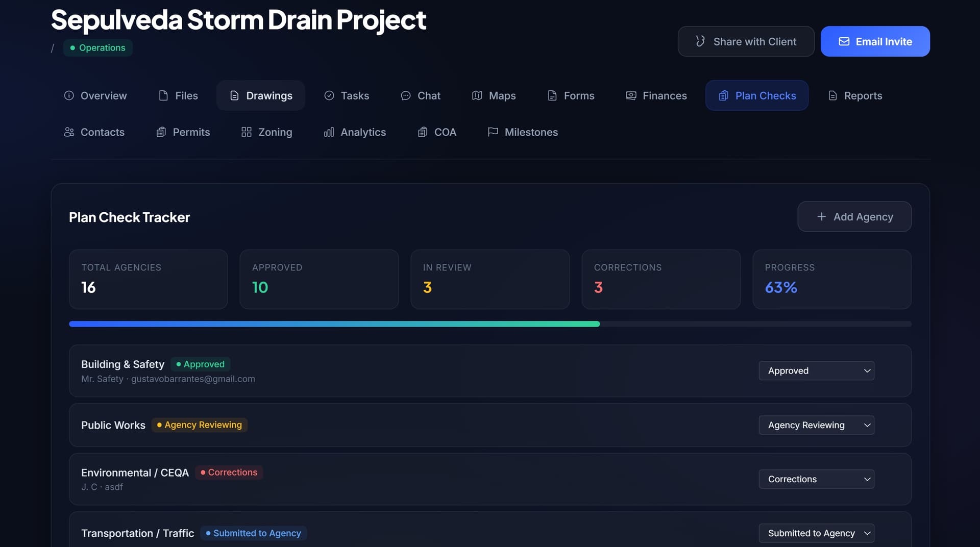980x547 pixels.
Task: Click the Zoning grid icon
Action: [247, 132]
